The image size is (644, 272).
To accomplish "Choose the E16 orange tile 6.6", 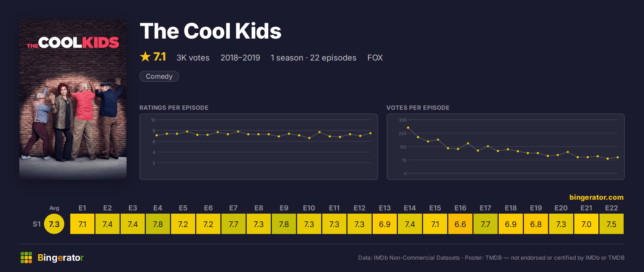I will coord(460,224).
